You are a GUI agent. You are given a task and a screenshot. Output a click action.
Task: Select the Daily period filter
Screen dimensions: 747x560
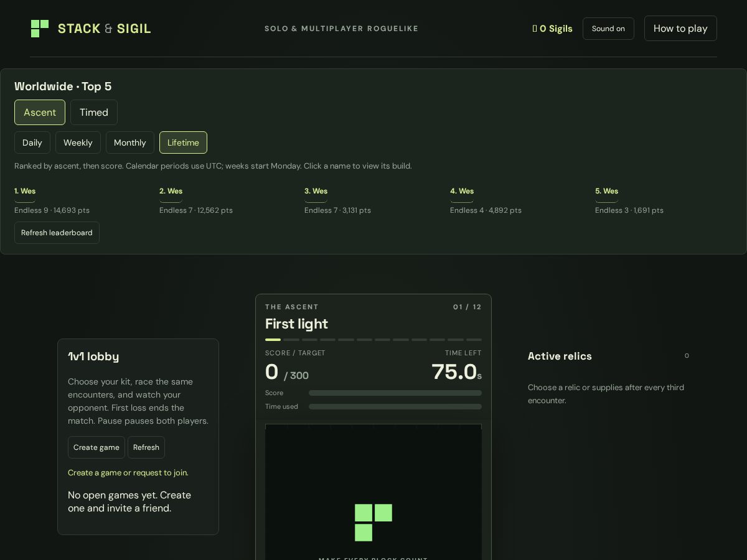pos(32,142)
